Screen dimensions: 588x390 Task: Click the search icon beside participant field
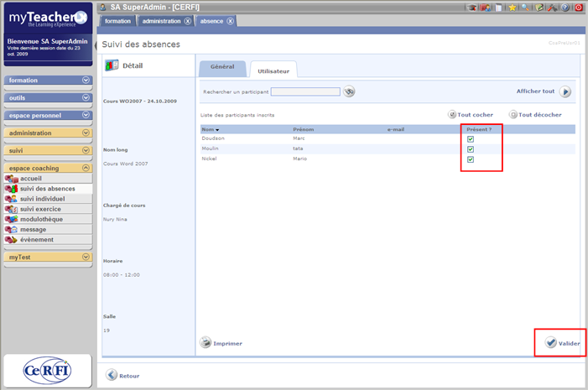coord(350,91)
